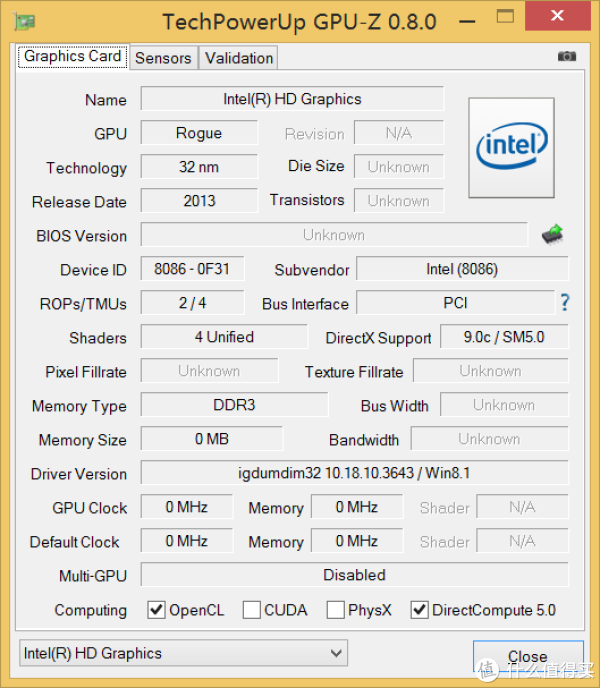Click the Pixel Fillrate Unknown field

pyautogui.click(x=209, y=371)
